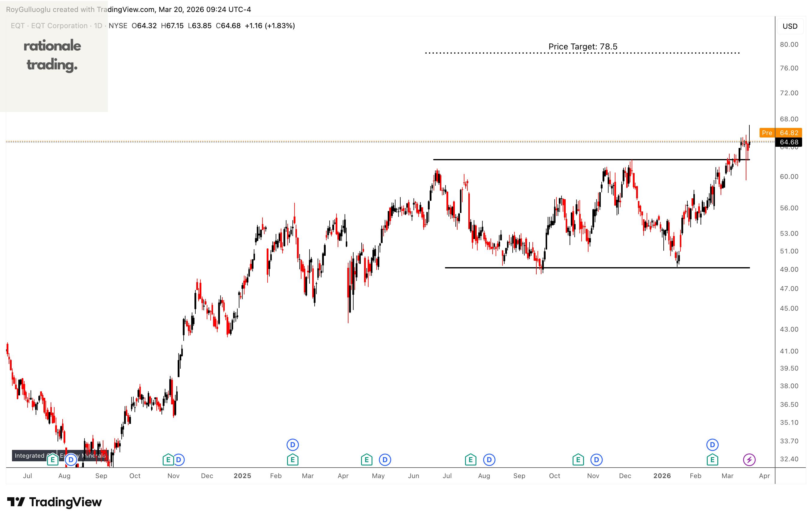Click the earnings E icon near early November 2024
The image size is (812, 520).
click(168, 459)
